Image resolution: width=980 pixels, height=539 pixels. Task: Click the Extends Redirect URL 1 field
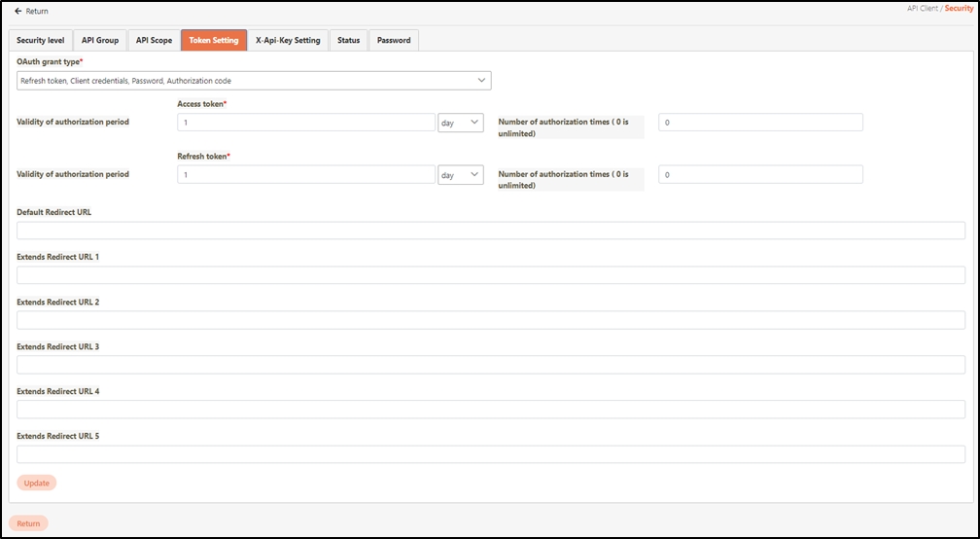[491, 275]
